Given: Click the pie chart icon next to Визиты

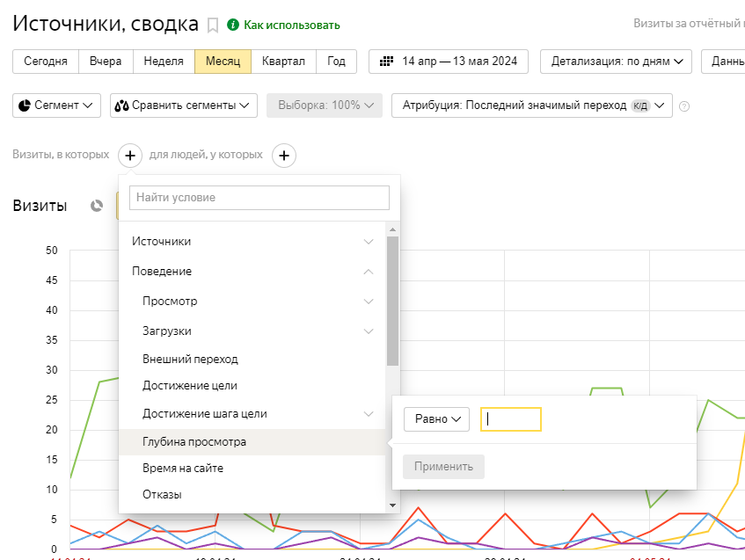Looking at the screenshot, I should click(x=97, y=206).
